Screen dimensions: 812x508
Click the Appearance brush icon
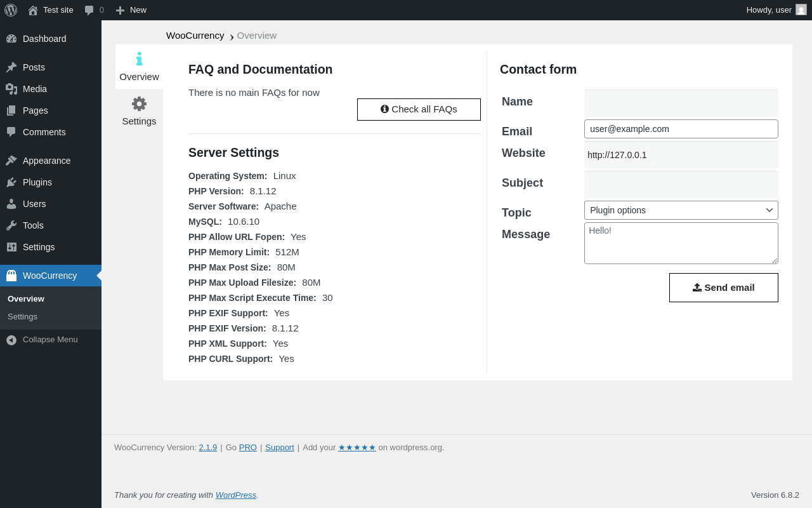[x=11, y=161]
